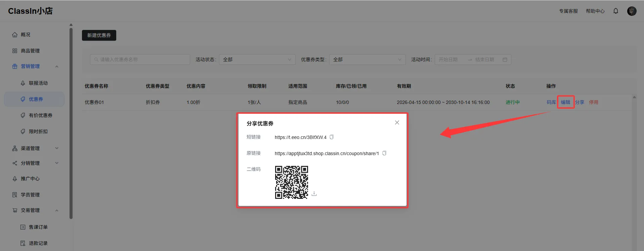Click the 限时折扣 tag icon

coord(23,132)
